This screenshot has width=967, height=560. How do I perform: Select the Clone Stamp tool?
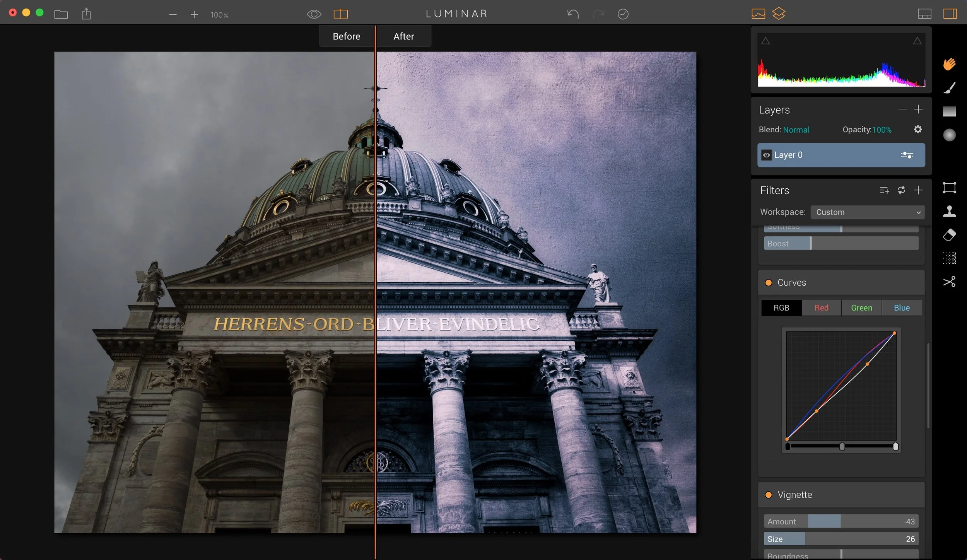click(x=949, y=211)
